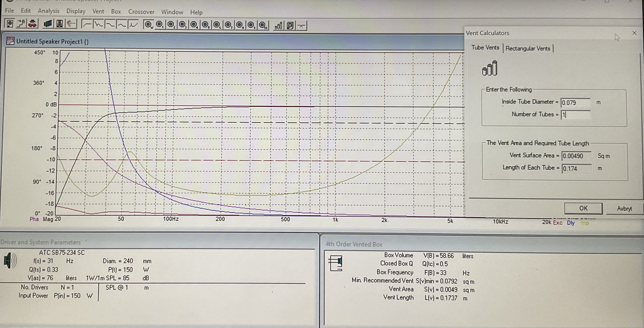
Task: Click the V(as) = 76 parameter
Action: pos(40,278)
